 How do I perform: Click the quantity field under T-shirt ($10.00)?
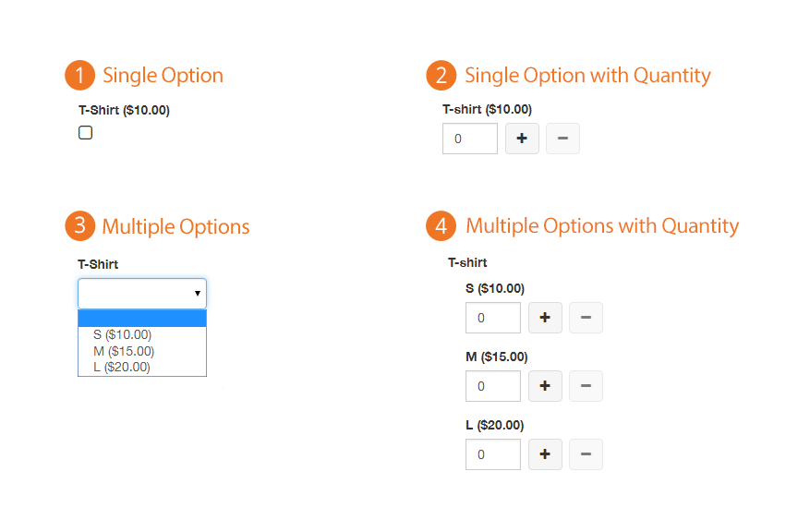tap(469, 139)
